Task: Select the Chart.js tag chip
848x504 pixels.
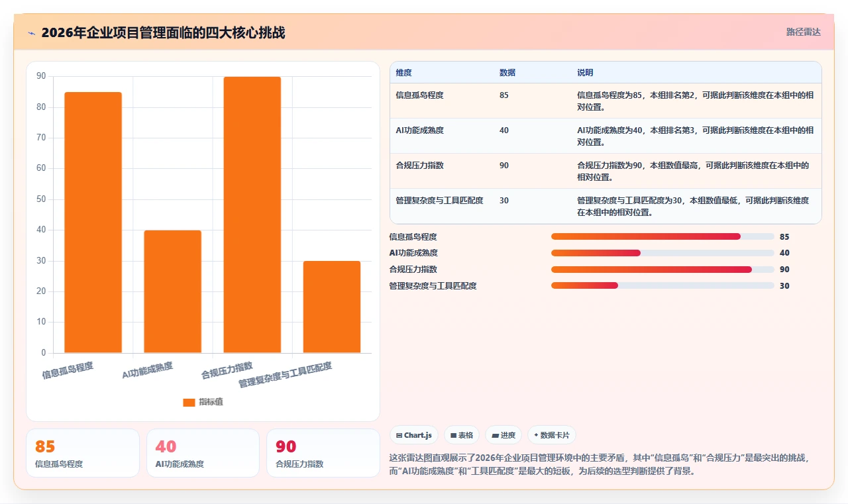Action: coord(414,435)
